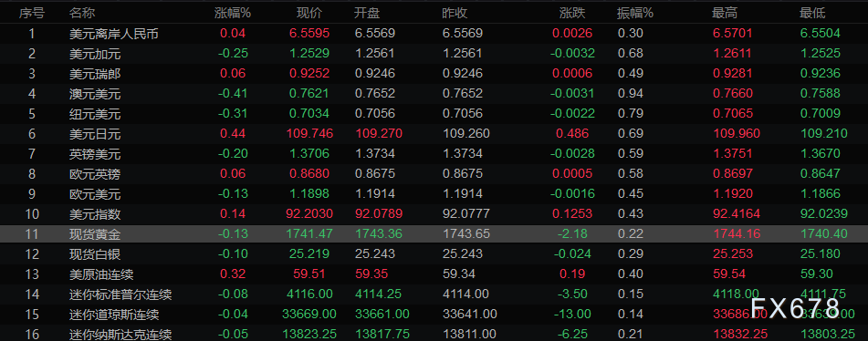Click crude oil price 59.51
The height and width of the screenshot is (341, 868).
tap(309, 274)
